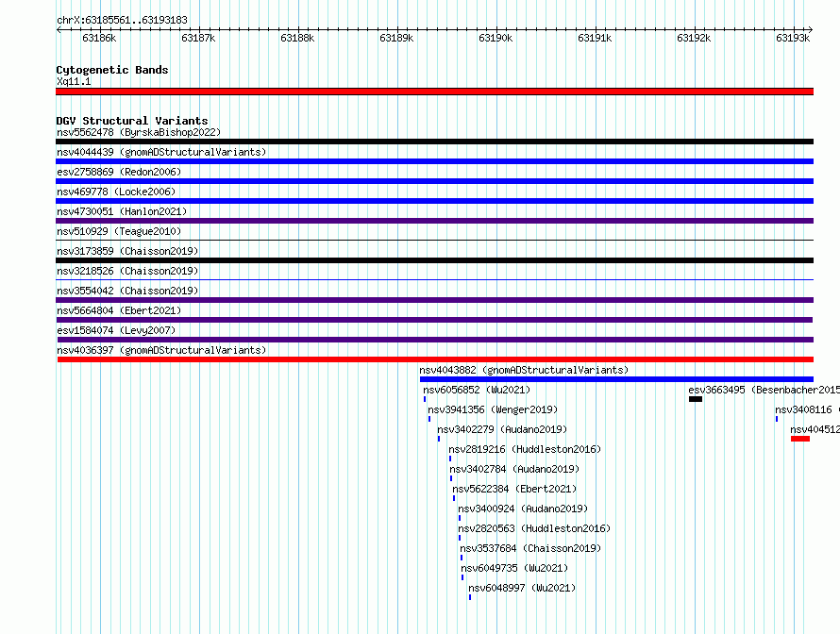Open variant nsv2820563 (Huddleston2016) label
This screenshot has width=840, height=634.
[534, 528]
